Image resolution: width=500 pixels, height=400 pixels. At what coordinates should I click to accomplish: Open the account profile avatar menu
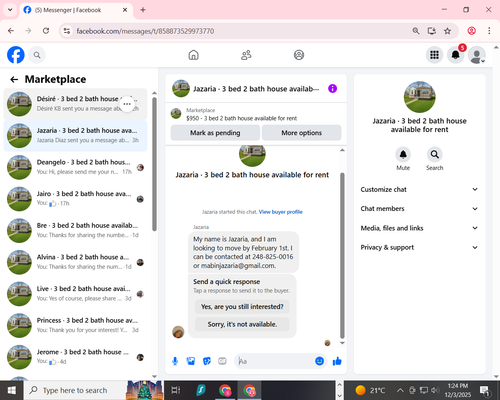[x=477, y=55]
